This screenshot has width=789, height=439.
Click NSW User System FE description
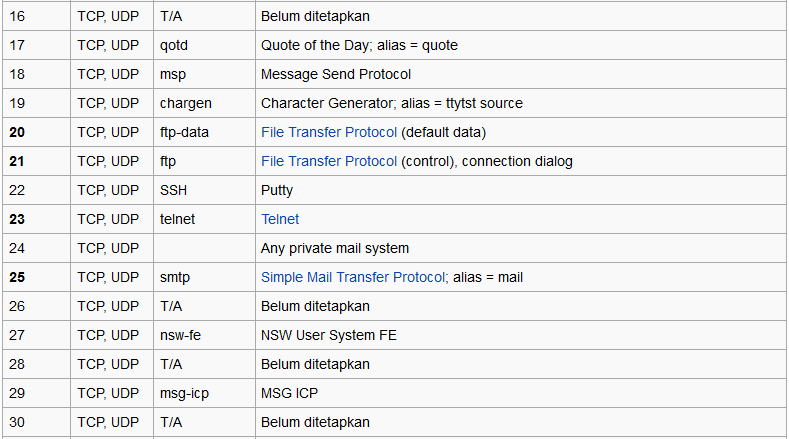tap(329, 335)
